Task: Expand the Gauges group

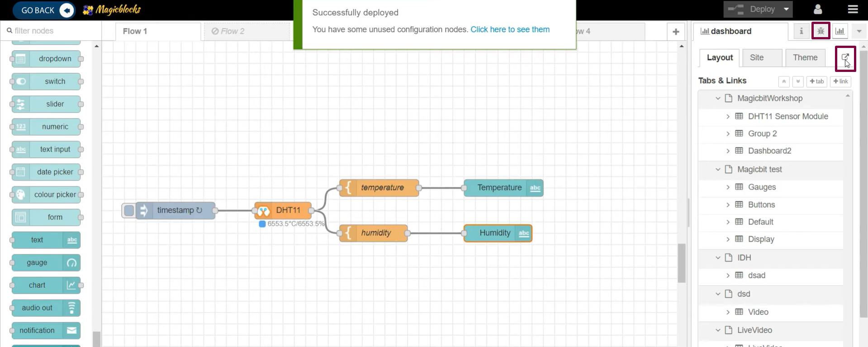Action: pos(728,187)
